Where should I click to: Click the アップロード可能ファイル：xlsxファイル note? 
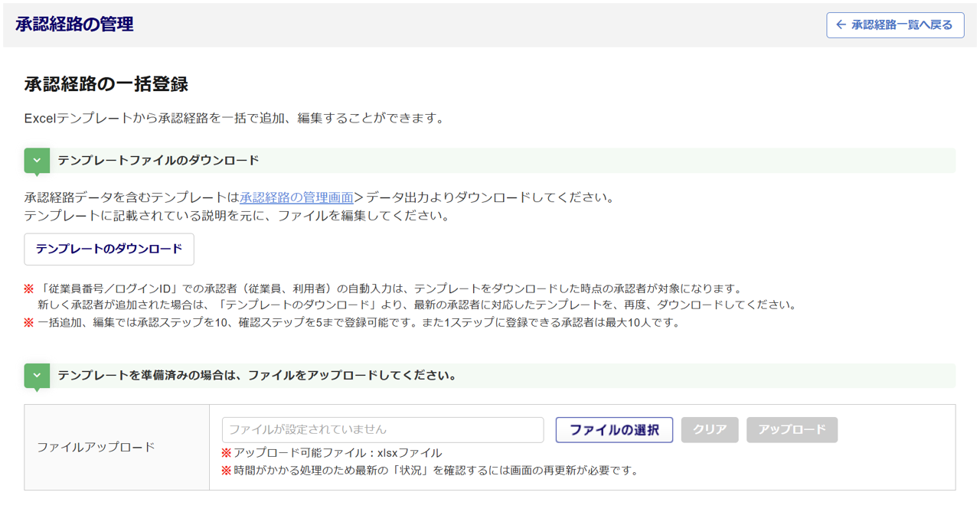332,453
